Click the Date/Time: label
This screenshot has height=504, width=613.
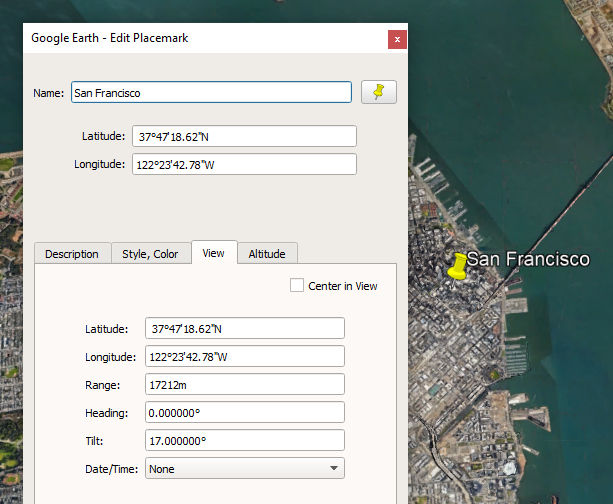tap(112, 469)
